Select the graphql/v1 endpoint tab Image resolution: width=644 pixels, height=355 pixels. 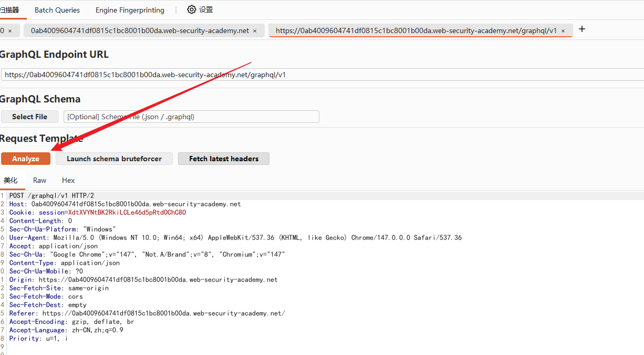[x=416, y=30]
